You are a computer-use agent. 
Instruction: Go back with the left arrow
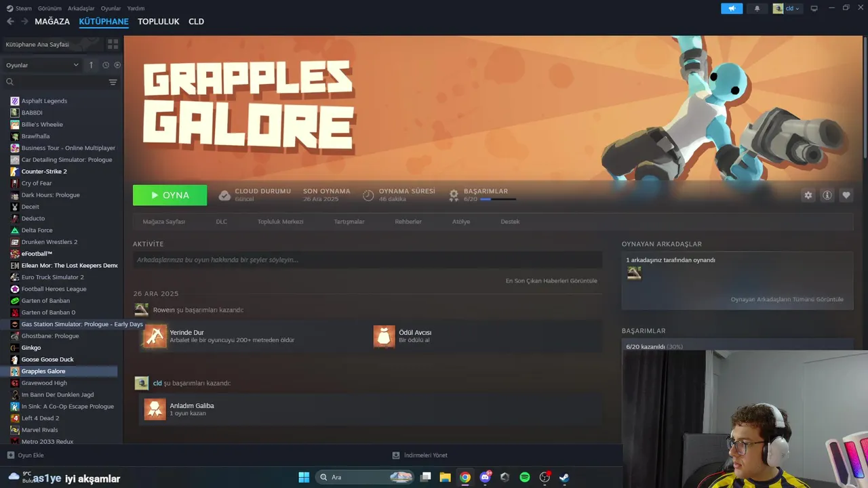[10, 22]
